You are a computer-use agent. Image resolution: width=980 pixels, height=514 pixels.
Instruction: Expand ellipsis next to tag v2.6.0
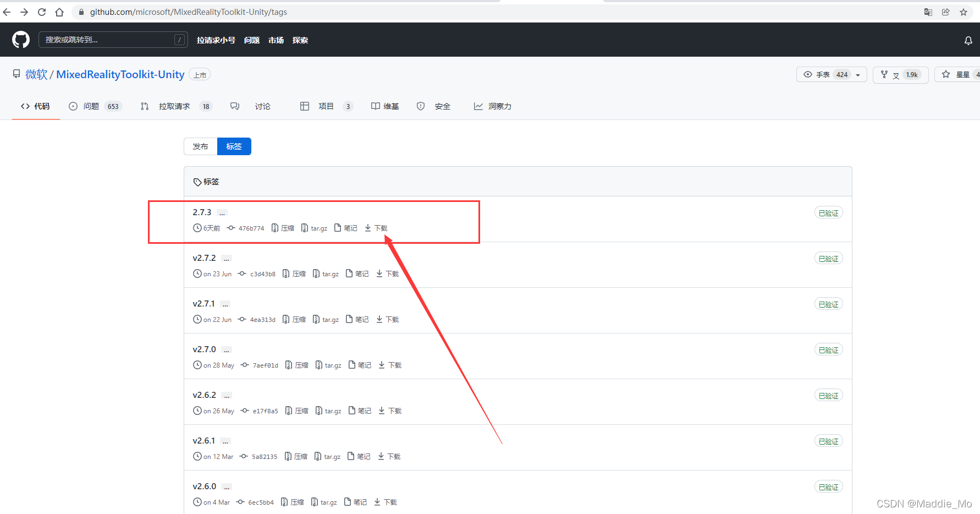[227, 487]
